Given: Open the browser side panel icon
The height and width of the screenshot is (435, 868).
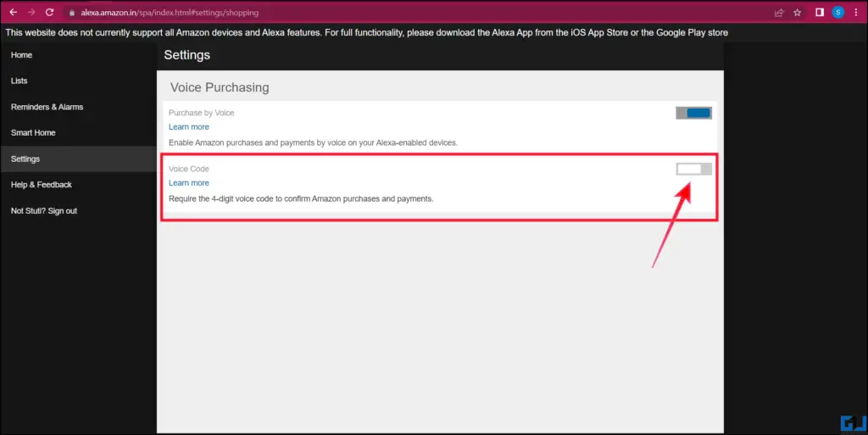Looking at the screenshot, I should [x=820, y=12].
